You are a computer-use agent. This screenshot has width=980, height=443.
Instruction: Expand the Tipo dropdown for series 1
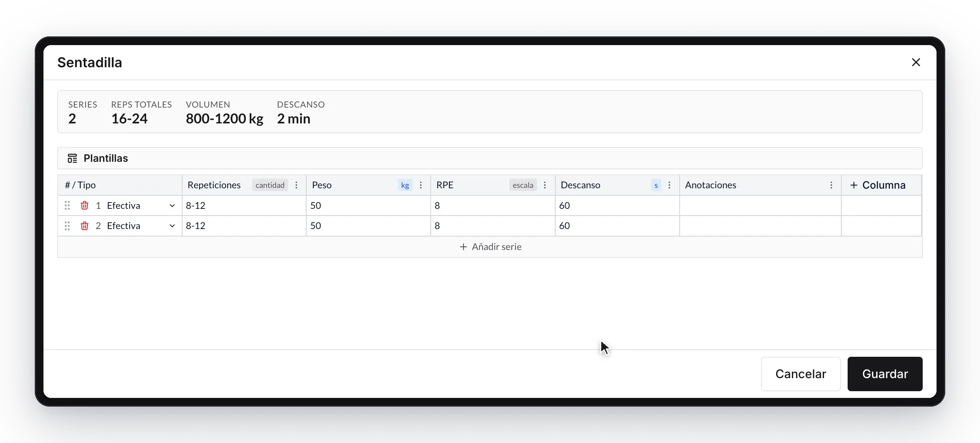[x=172, y=205]
